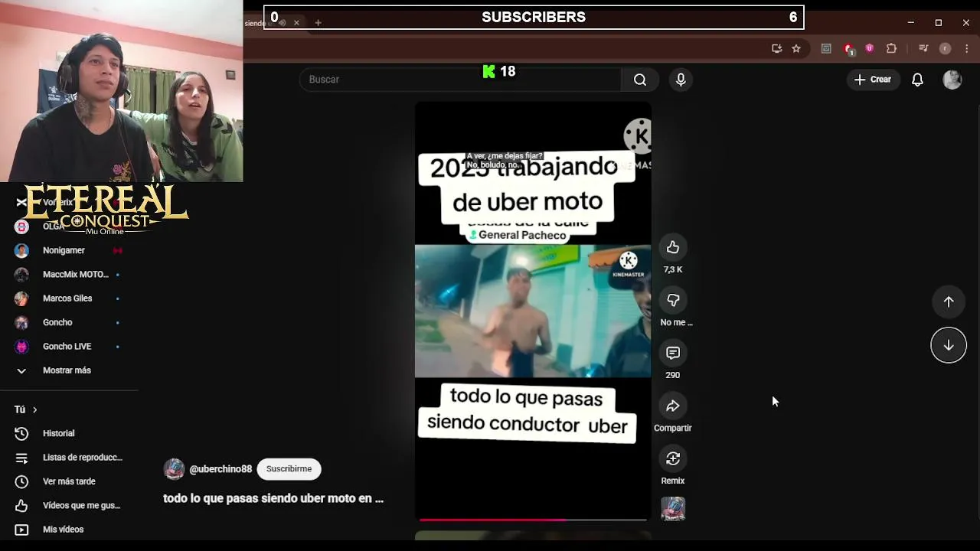Click the gray square extension icon beside the red one
The width and height of the screenshot is (980, 551).
tap(826, 48)
